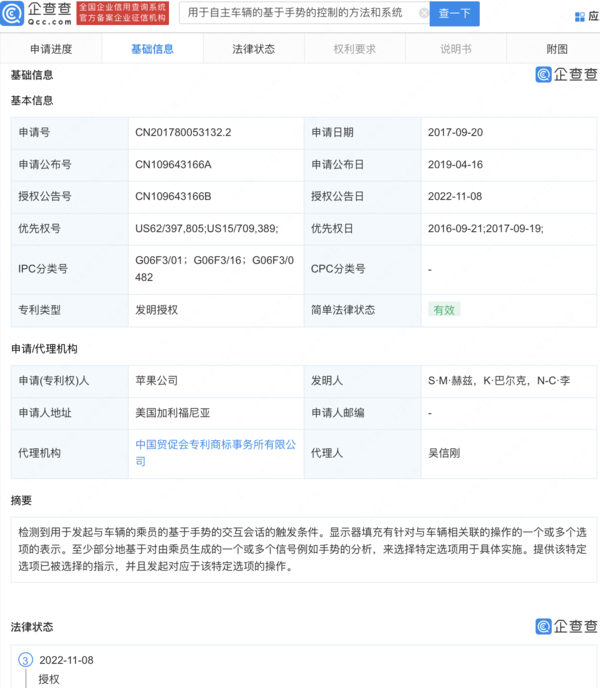The height and width of the screenshot is (688, 600).
Task: Click the 申请人邮编 label cell
Action: point(363,413)
